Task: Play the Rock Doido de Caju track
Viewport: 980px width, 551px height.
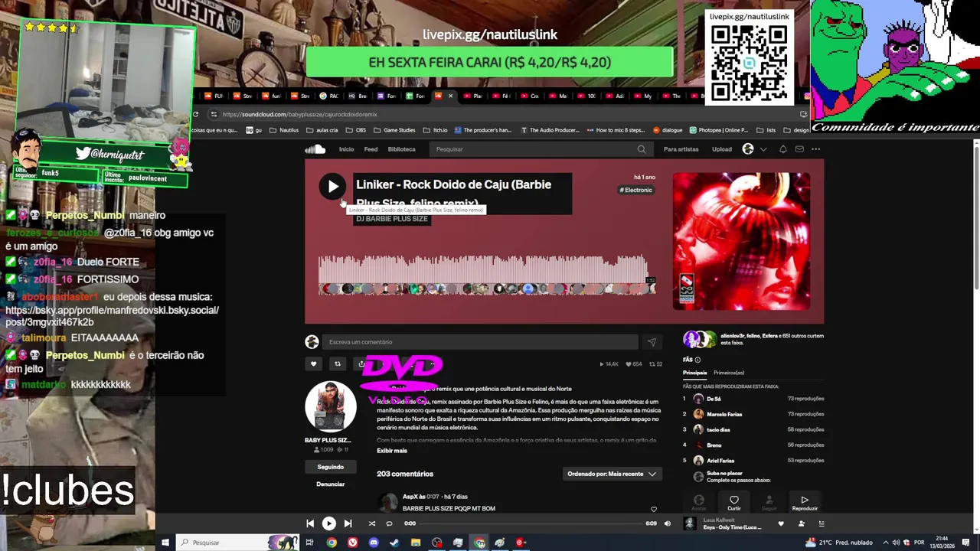Action: click(332, 186)
